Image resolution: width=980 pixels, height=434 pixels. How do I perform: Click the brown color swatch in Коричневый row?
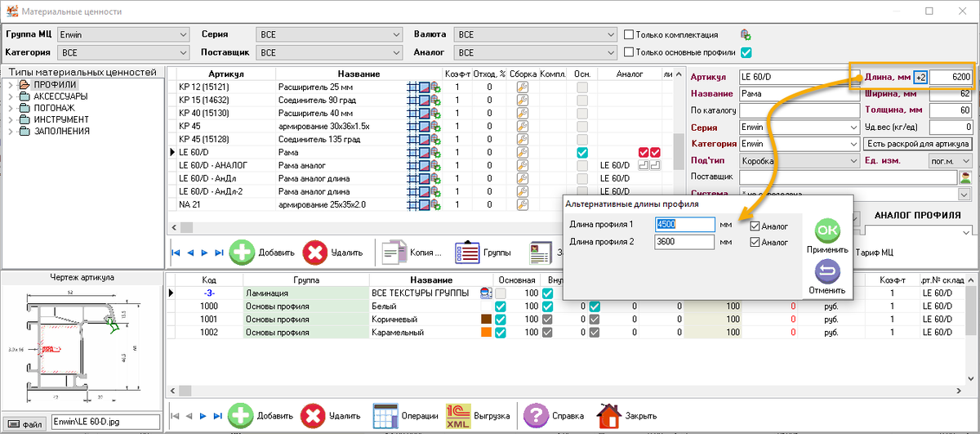pyautogui.click(x=485, y=320)
